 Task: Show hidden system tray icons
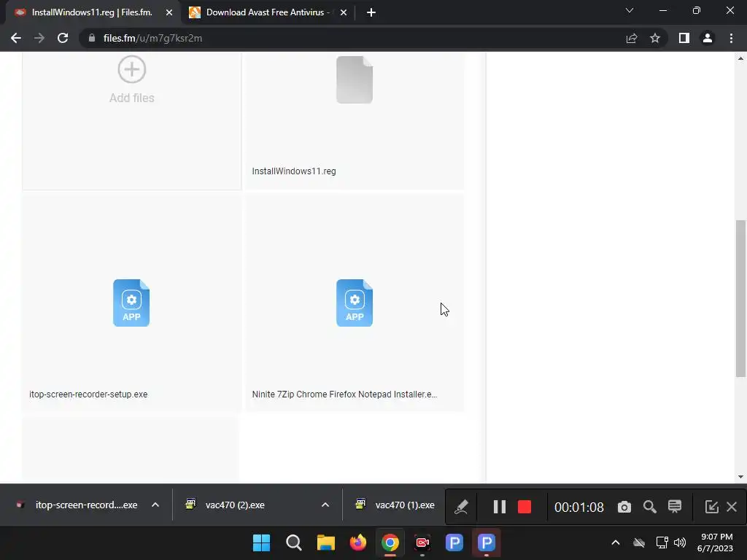point(616,542)
